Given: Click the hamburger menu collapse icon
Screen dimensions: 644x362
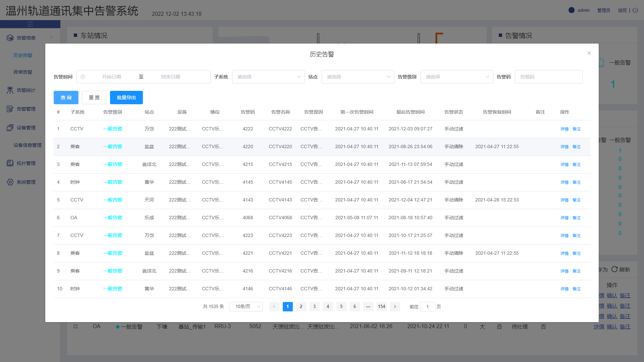Looking at the screenshot, I should tap(30, 24).
